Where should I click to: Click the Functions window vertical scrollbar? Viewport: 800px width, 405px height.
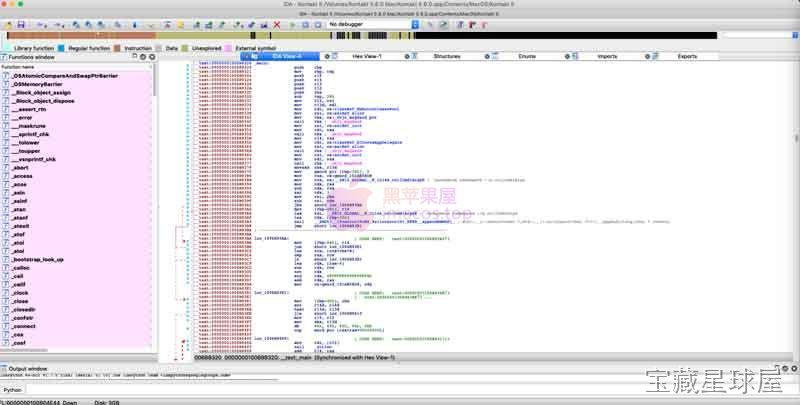point(154,82)
